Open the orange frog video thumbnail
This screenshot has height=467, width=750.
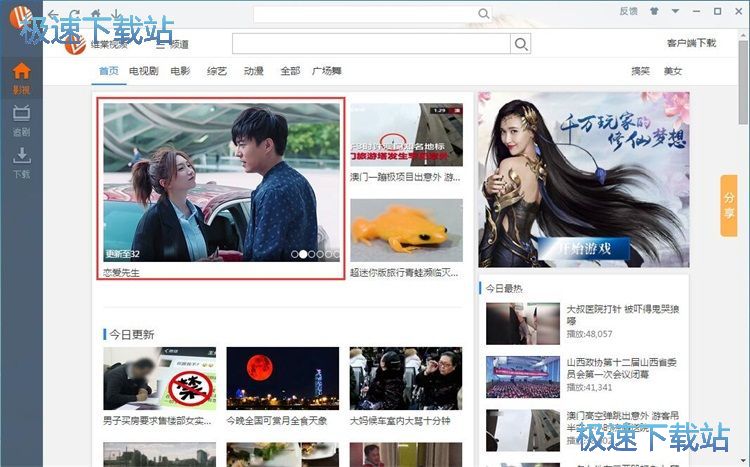[x=407, y=230]
